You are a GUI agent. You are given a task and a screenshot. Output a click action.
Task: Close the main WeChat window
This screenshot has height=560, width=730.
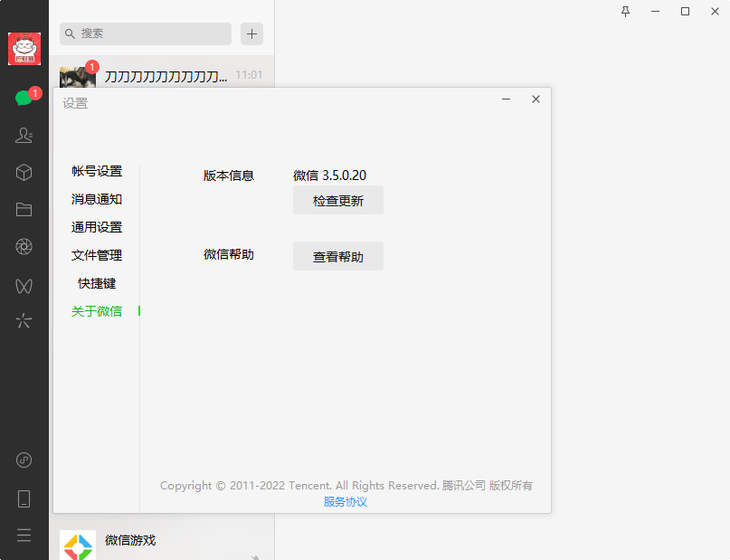coord(716,12)
